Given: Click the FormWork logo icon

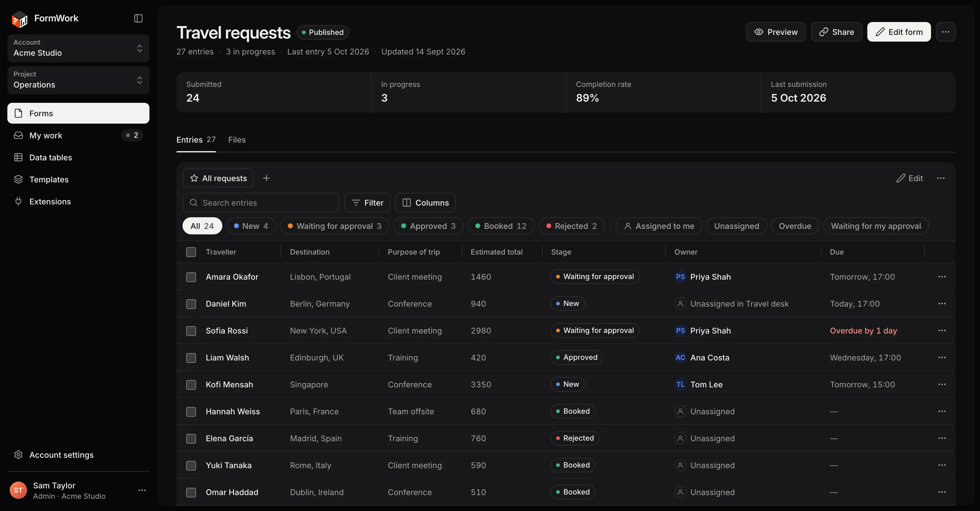Looking at the screenshot, I should click(20, 19).
